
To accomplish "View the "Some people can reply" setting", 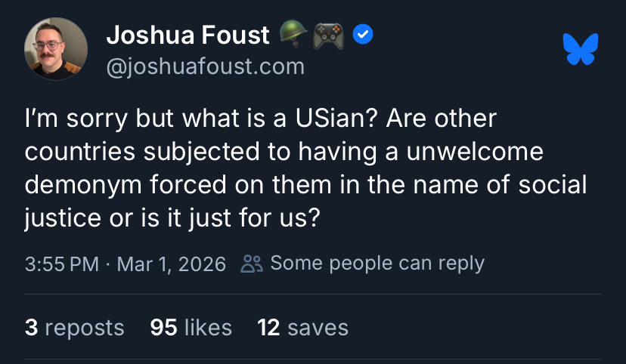I will (377, 263).
